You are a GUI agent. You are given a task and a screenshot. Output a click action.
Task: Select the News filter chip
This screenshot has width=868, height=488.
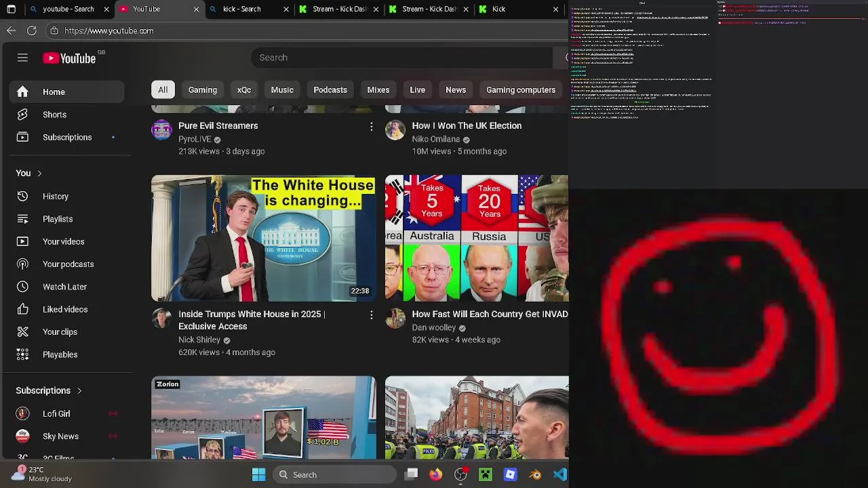click(x=456, y=90)
